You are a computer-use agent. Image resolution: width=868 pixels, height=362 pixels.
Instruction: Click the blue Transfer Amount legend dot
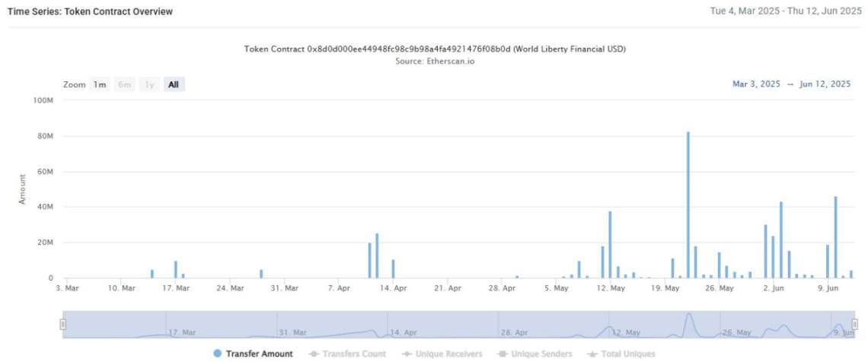click(218, 354)
